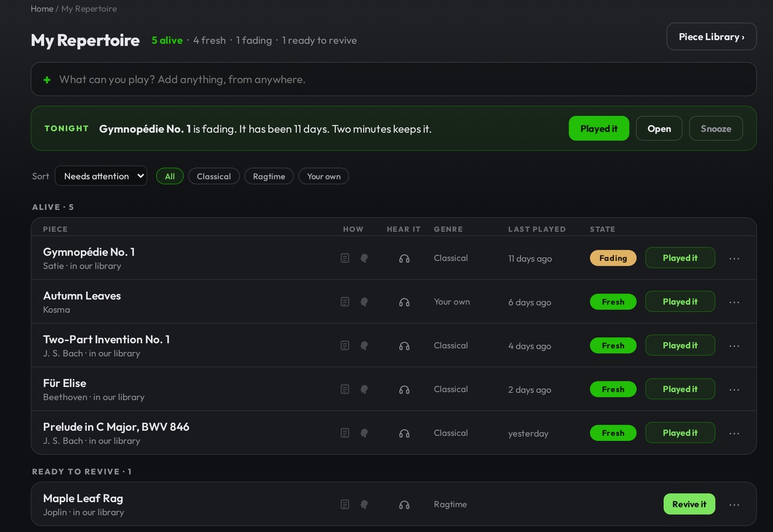Click headphones icon for Gymnopédie No. 1
773x532 pixels.
click(404, 258)
